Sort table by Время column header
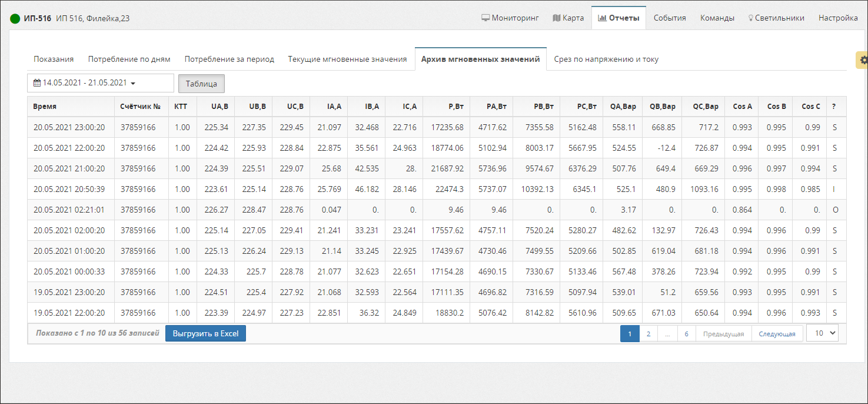This screenshot has height=404, width=868. (45, 107)
